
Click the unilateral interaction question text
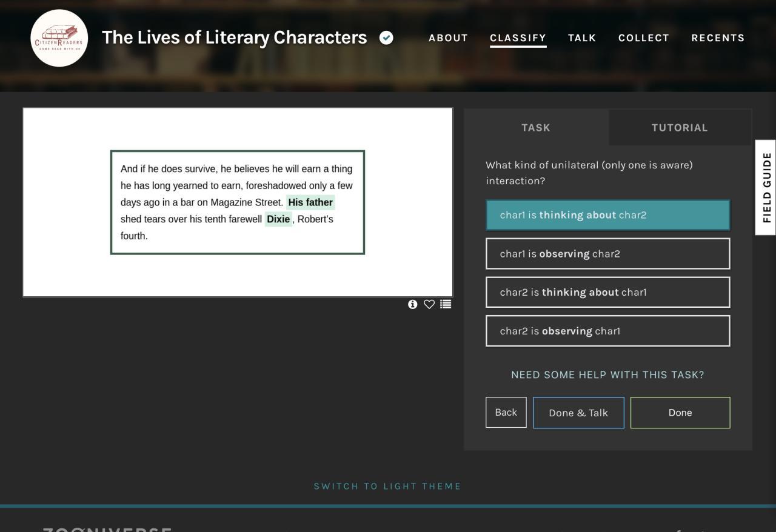(x=589, y=173)
